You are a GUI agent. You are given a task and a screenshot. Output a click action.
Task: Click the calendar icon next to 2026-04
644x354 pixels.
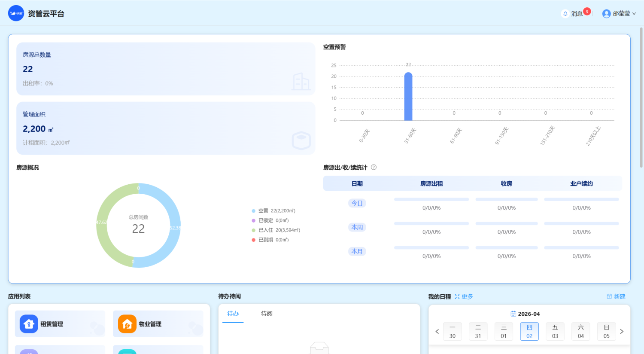click(x=513, y=314)
